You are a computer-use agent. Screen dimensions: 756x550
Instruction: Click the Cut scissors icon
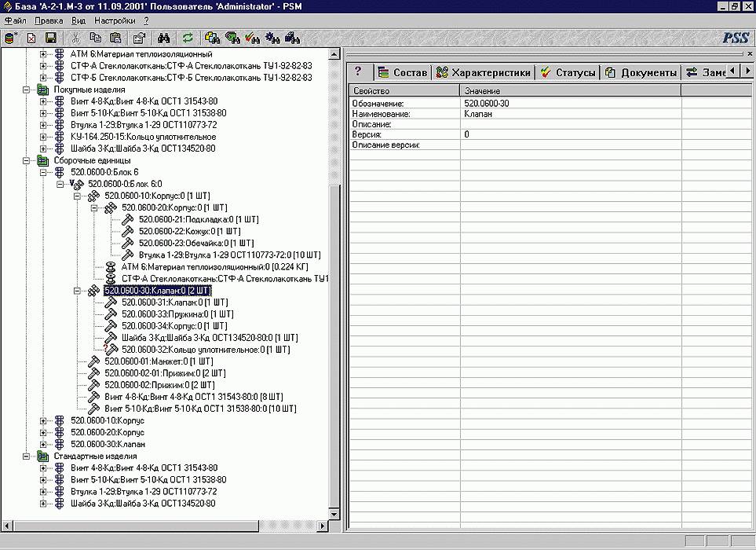pyautogui.click(x=75, y=38)
